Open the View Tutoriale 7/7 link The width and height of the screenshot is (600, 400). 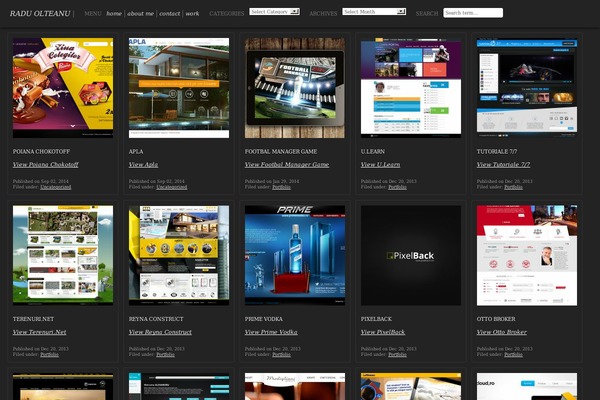pyautogui.click(x=504, y=165)
